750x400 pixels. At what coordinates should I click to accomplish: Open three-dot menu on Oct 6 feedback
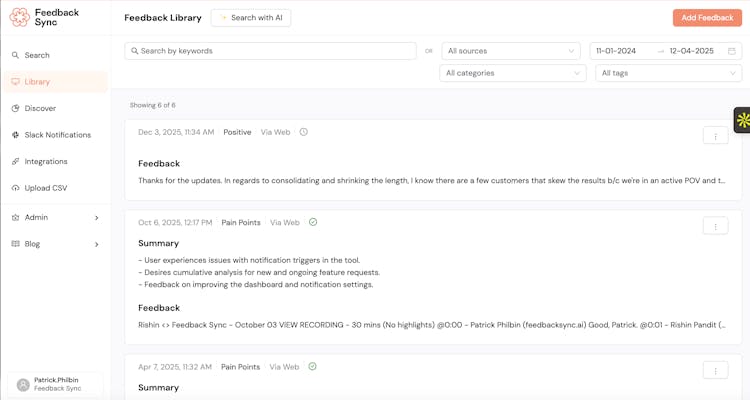[x=715, y=226]
